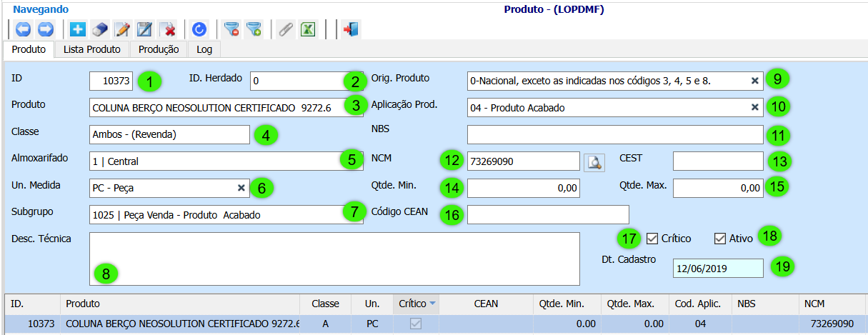Screen dimensions: 868x335
Task: Save the record with floppy disk icon
Action: click(x=145, y=29)
